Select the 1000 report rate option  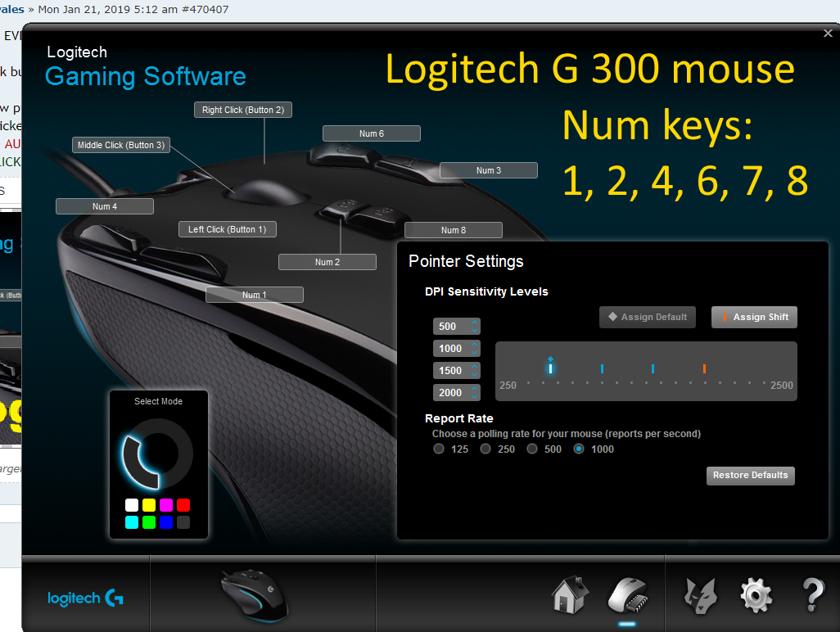pos(579,449)
